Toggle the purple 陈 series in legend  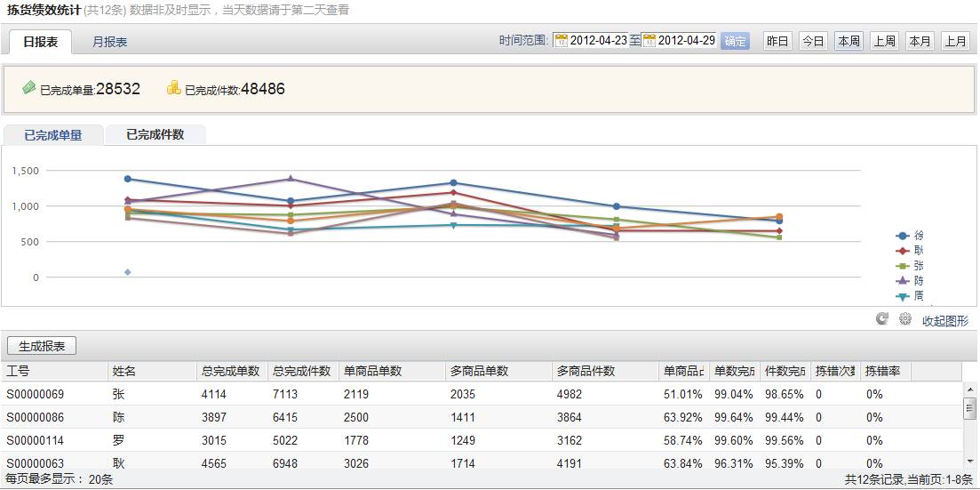(910, 281)
